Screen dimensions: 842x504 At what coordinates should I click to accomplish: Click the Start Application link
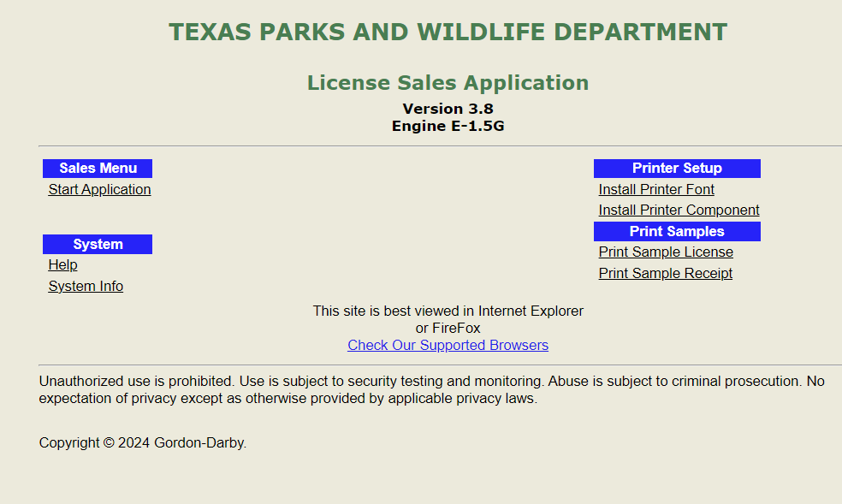pyautogui.click(x=99, y=190)
